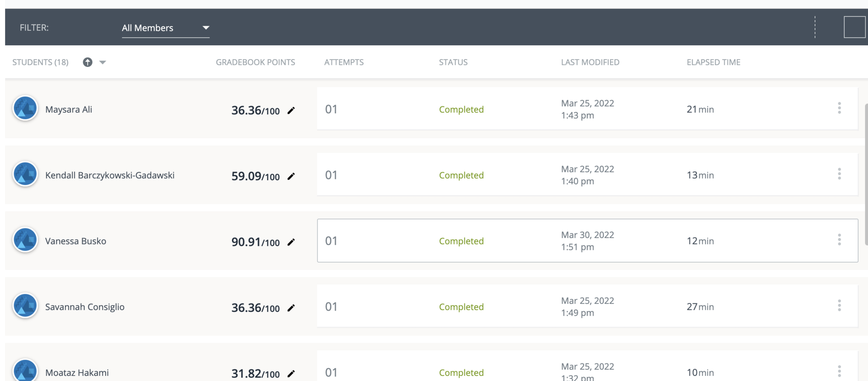Edit Vanessa Busko's grade with pencil
The height and width of the screenshot is (381, 868).
[291, 242]
